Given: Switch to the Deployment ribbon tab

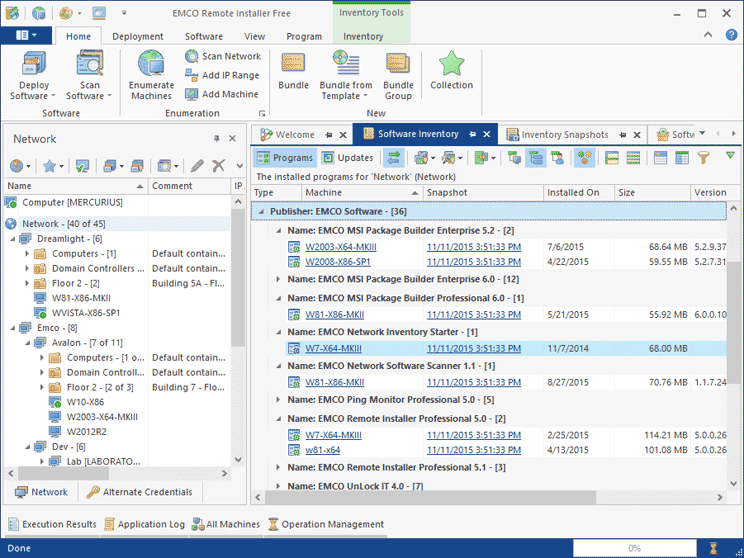Looking at the screenshot, I should pos(138,37).
